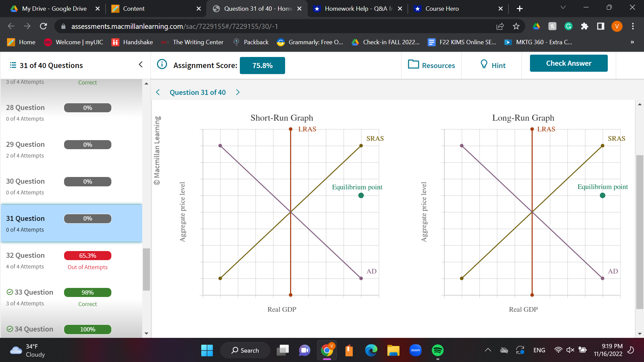Reload the current page
This screenshot has width=644, height=362.
pyautogui.click(x=43, y=26)
